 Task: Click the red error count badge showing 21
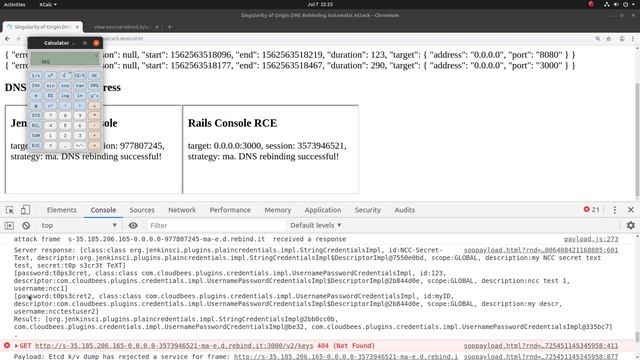point(591,209)
